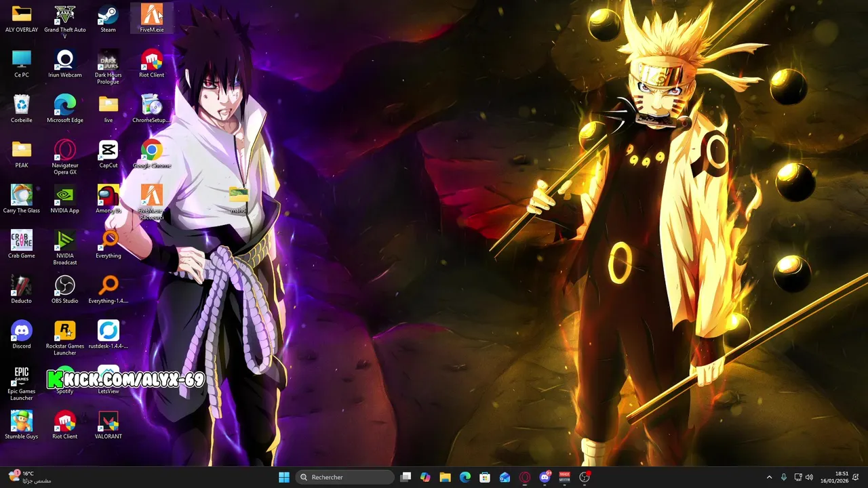
Task: Click the Rechercher taskbar search box
Action: [x=345, y=477]
